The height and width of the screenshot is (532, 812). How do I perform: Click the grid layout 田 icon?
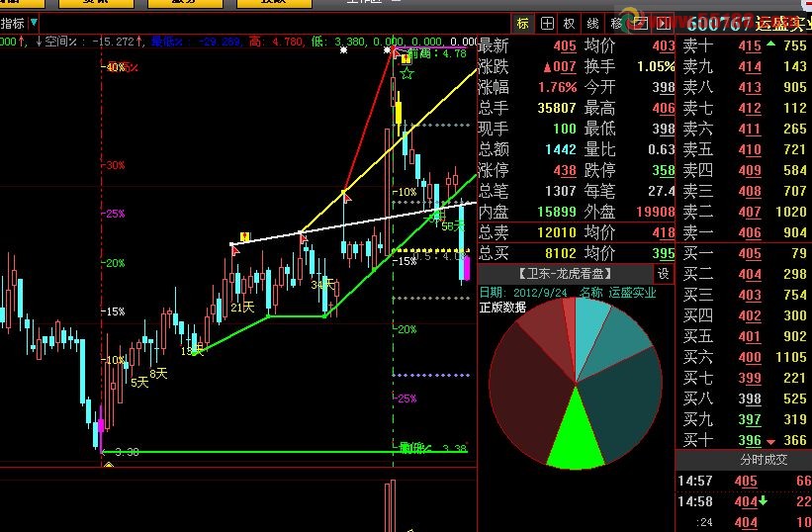coord(547,24)
